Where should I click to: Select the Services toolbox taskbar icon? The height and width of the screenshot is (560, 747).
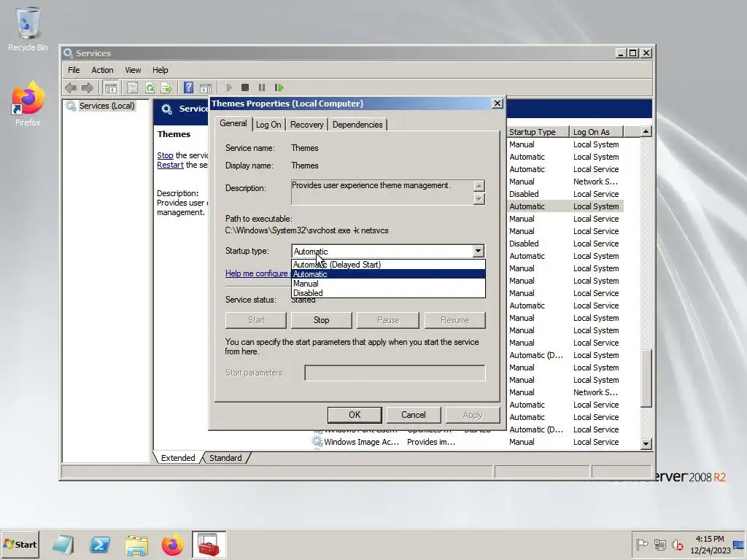[x=209, y=544]
